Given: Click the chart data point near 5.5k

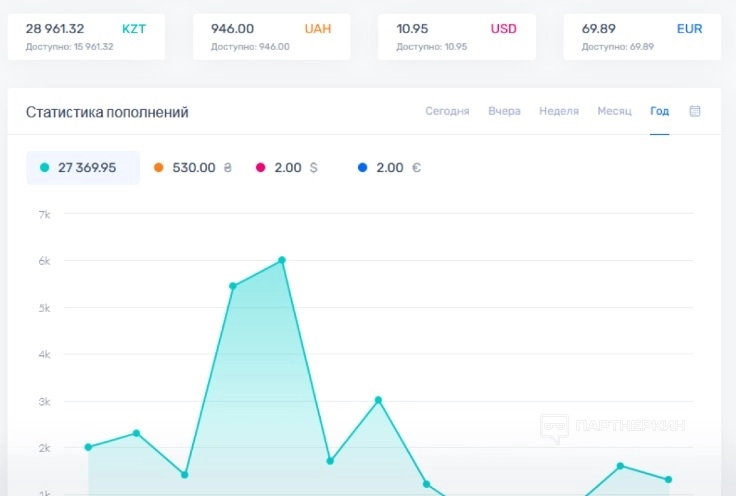Looking at the screenshot, I should pyautogui.click(x=233, y=286).
